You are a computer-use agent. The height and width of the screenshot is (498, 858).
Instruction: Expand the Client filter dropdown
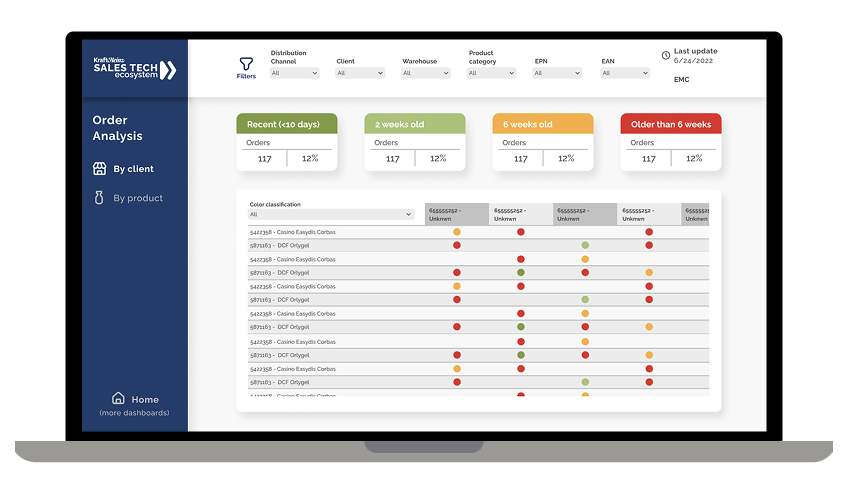point(360,73)
